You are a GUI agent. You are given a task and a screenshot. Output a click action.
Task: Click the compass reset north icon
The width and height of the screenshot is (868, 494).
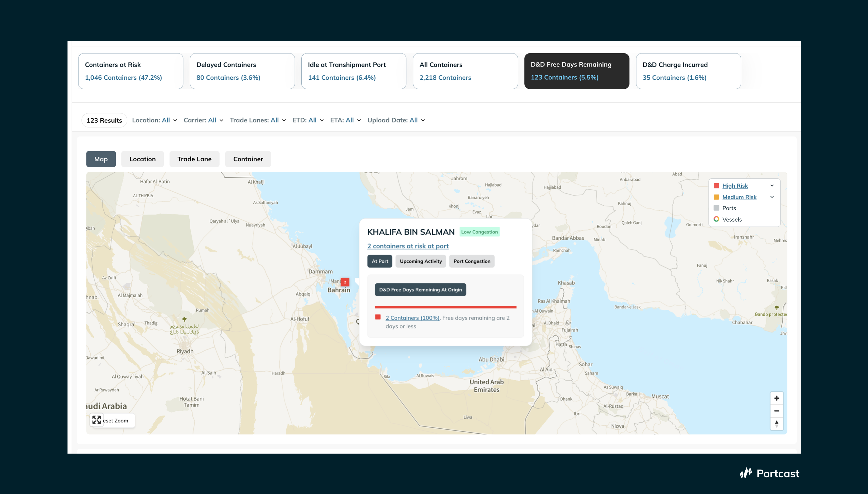776,424
